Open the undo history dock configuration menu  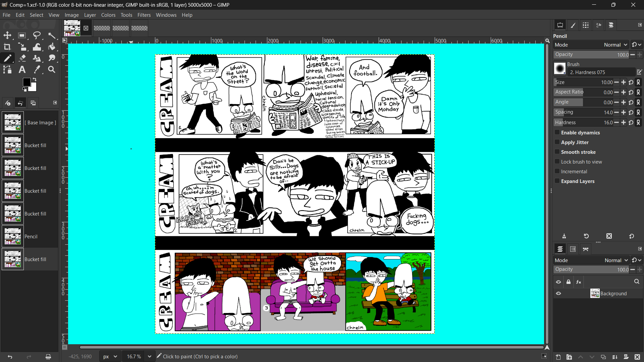[55, 103]
